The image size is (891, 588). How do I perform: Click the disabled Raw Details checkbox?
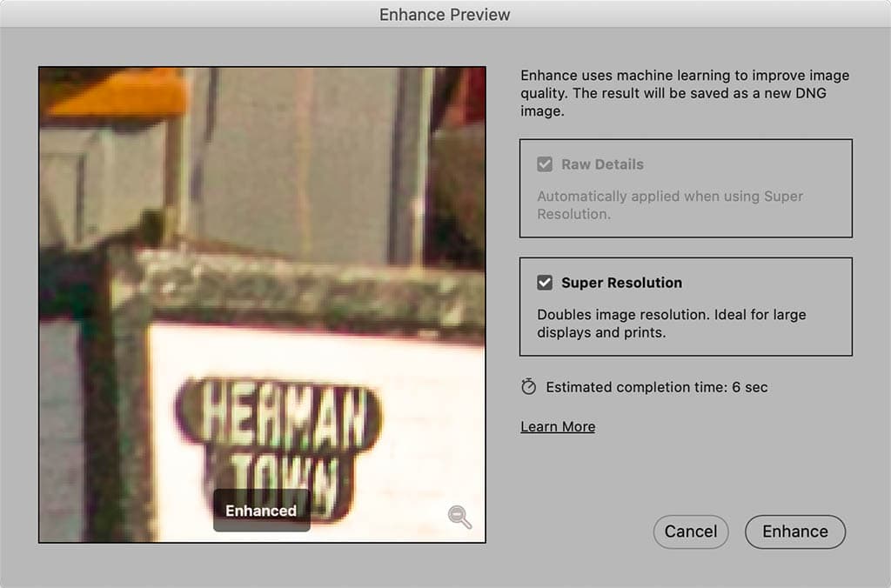click(545, 164)
